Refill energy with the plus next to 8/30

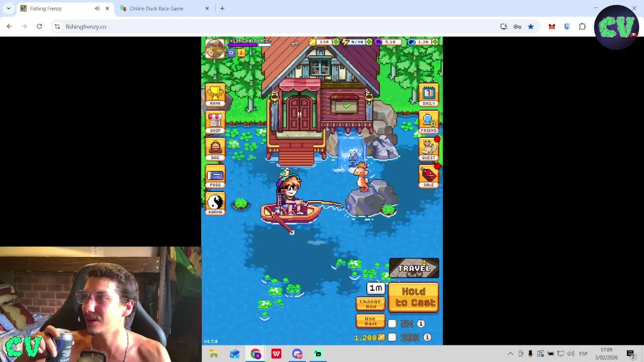coord(369,42)
